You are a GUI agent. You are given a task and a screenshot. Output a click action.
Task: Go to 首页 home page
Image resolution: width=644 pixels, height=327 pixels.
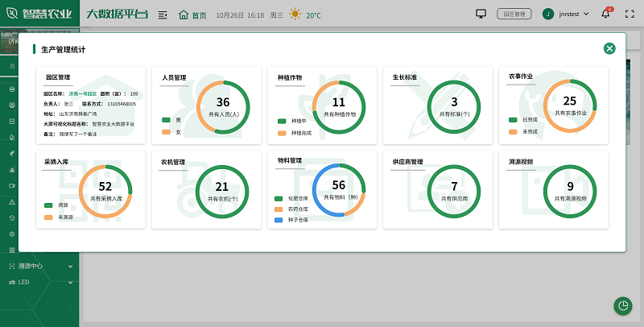[x=192, y=14]
